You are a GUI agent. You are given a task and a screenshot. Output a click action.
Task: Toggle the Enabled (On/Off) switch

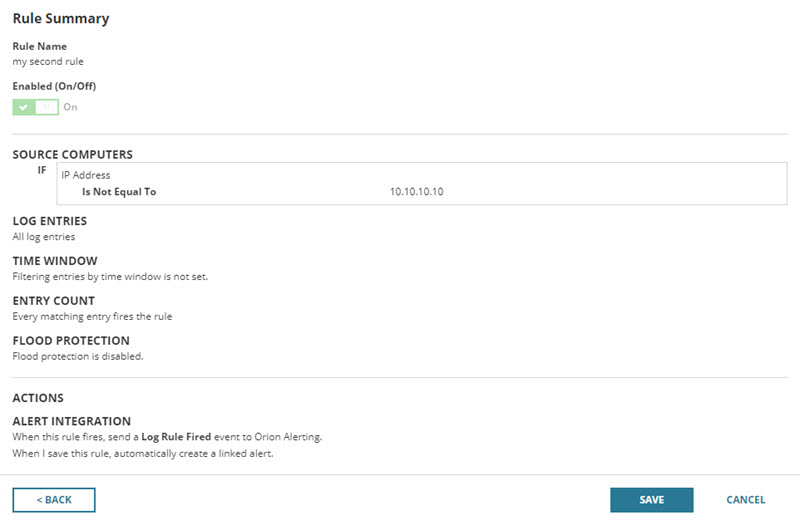point(36,107)
